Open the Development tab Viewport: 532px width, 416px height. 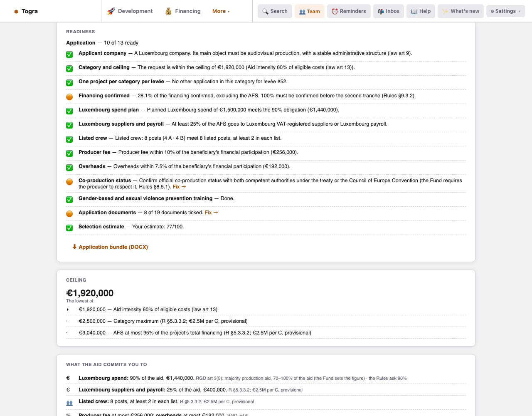pyautogui.click(x=130, y=11)
